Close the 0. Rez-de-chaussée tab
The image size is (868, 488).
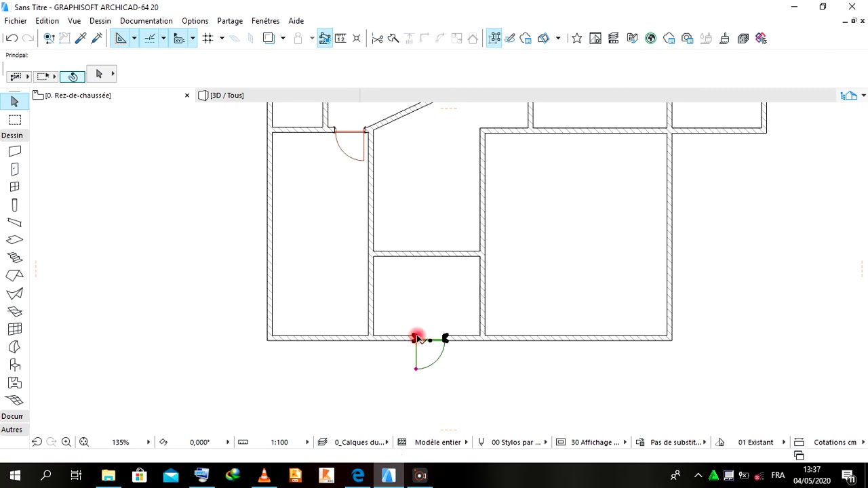click(187, 96)
